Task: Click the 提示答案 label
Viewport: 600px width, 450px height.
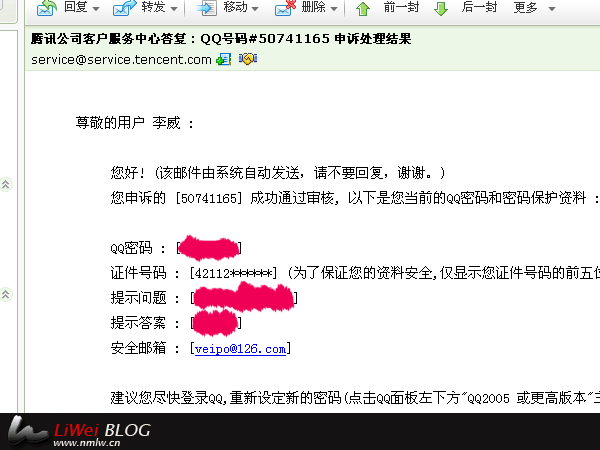Action: (139, 323)
